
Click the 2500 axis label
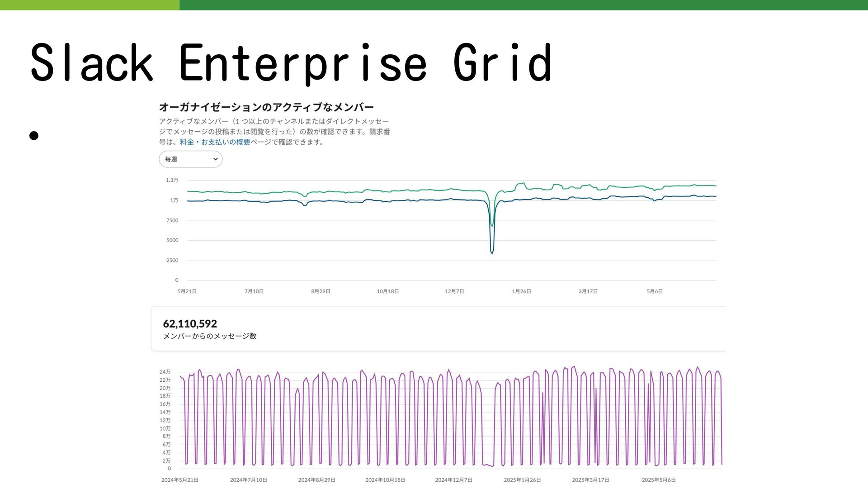[x=172, y=261]
